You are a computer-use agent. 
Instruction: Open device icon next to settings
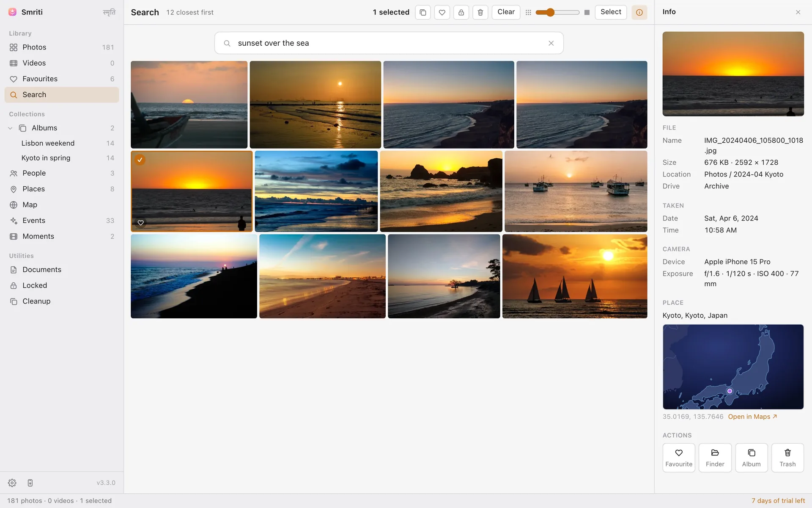[30, 483]
